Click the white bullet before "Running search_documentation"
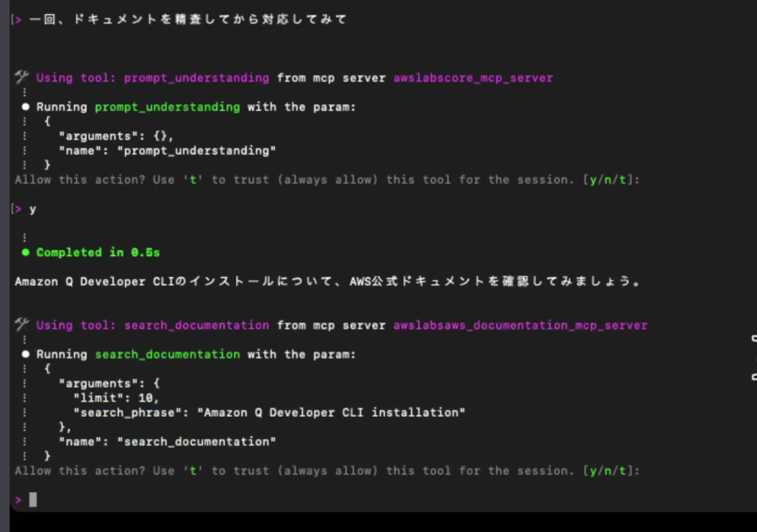Viewport: 757px width, 532px height. (x=26, y=354)
